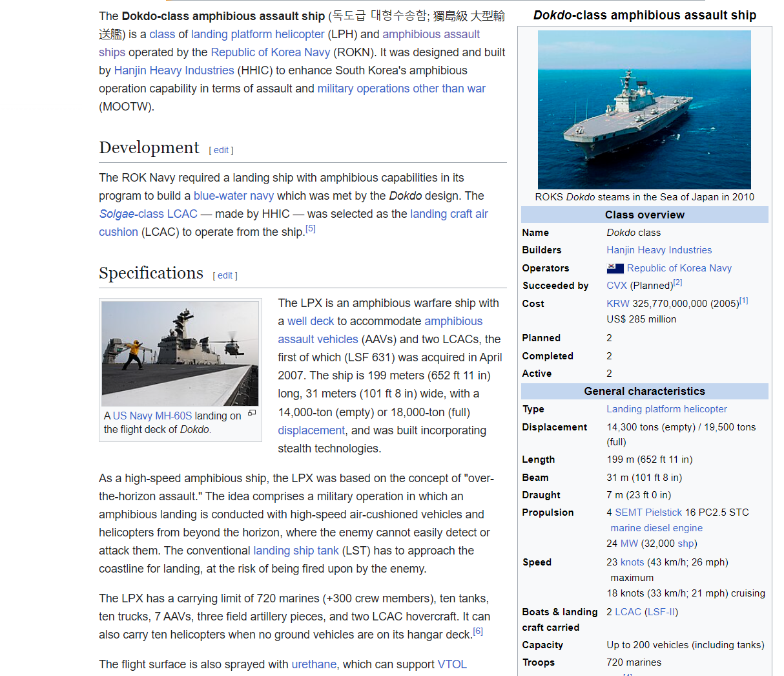Jump to reference [5] after 'from the ship'
Viewport: 784px width, 676px height.
pos(311,229)
